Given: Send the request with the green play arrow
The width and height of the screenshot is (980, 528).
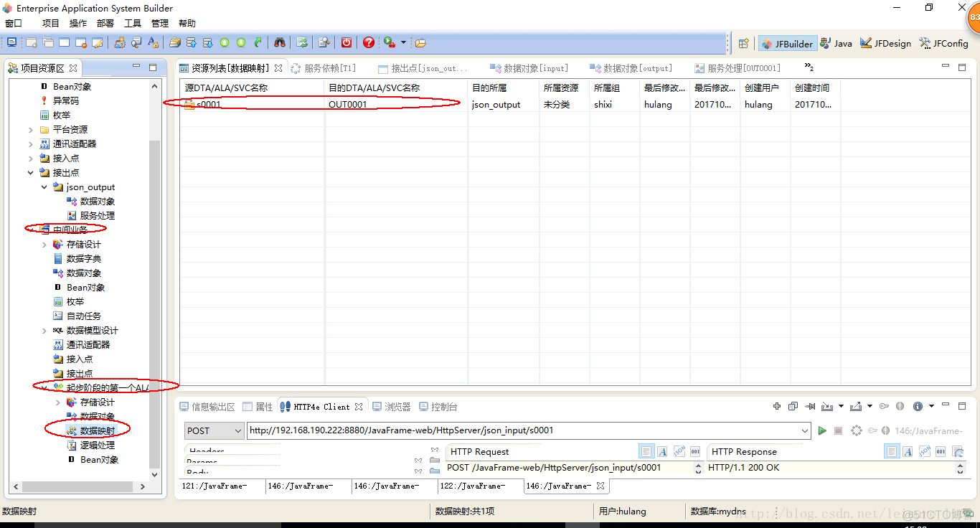Looking at the screenshot, I should tap(822, 430).
